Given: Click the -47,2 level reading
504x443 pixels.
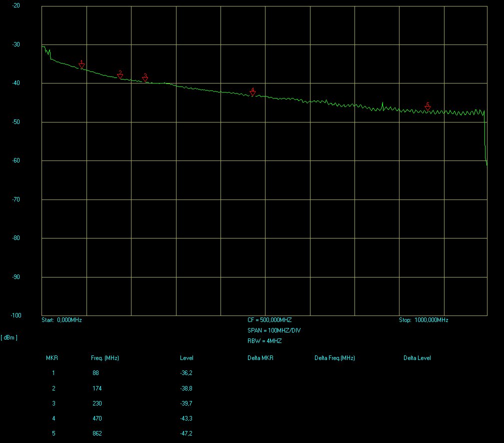Looking at the screenshot, I should (186, 433).
